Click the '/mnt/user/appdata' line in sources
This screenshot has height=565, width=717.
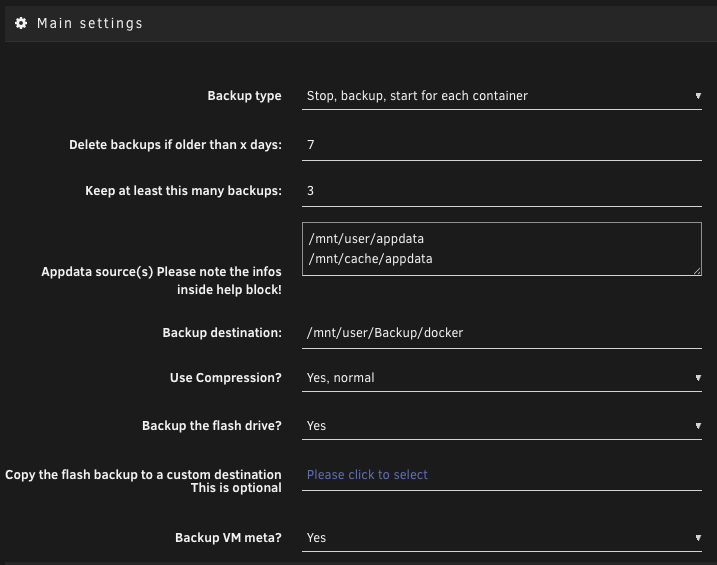366,239
